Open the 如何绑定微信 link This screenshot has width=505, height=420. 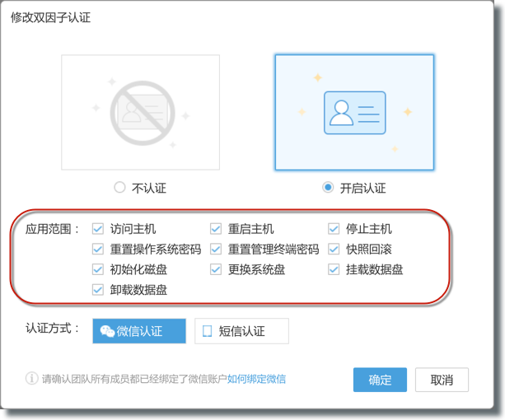point(256,379)
